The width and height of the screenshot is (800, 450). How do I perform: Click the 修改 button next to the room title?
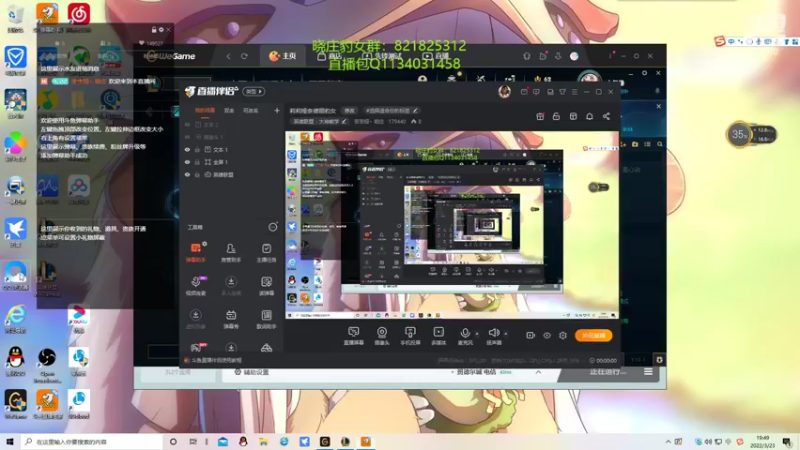pos(349,110)
